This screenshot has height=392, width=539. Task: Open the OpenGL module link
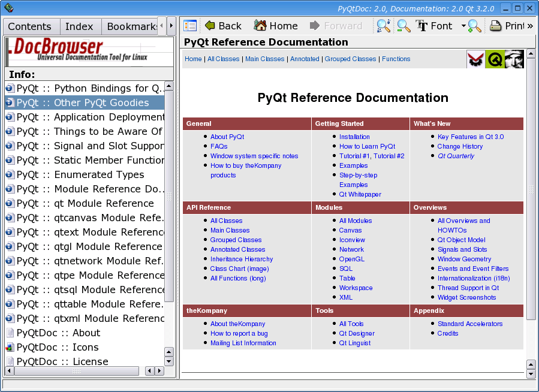(352, 259)
